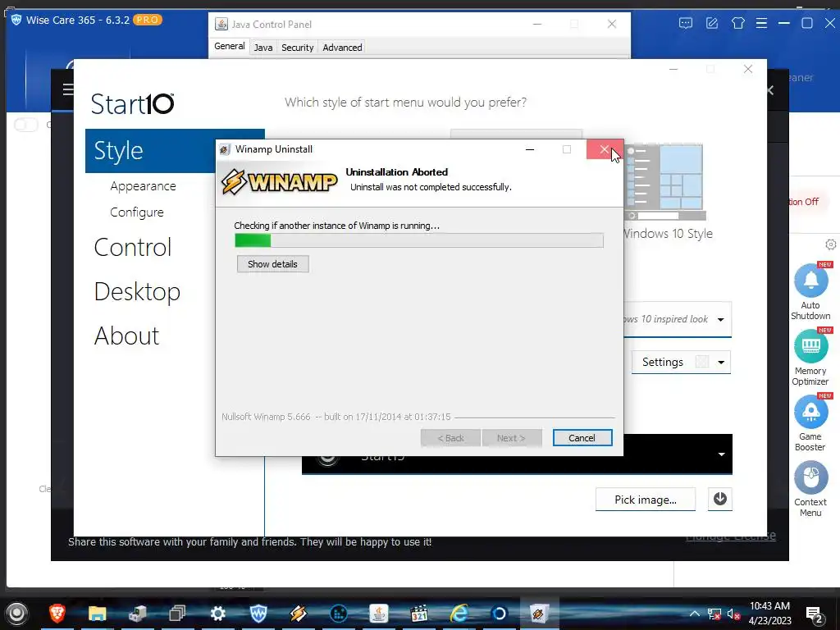Select the Windows 10 Style thumbnail
The height and width of the screenshot is (630, 840).
664,182
